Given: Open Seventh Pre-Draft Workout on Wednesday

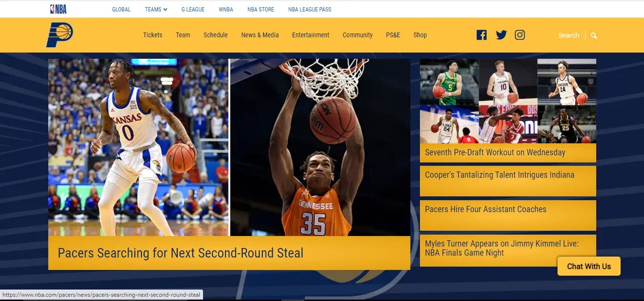Looking at the screenshot, I should tap(494, 152).
